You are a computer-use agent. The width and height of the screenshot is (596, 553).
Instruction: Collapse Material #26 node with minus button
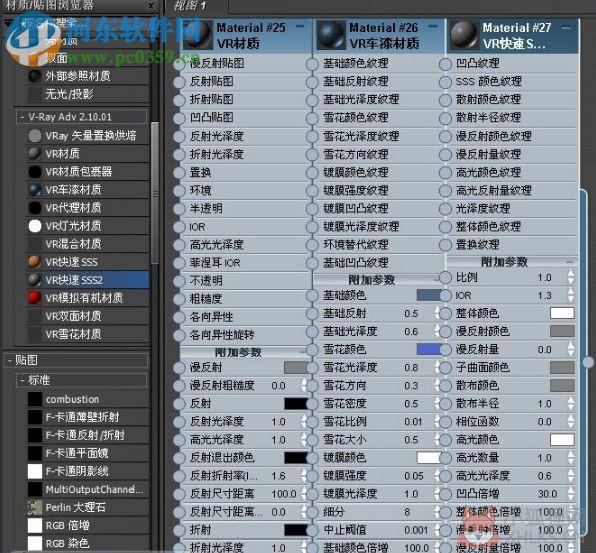pyautogui.click(x=433, y=27)
